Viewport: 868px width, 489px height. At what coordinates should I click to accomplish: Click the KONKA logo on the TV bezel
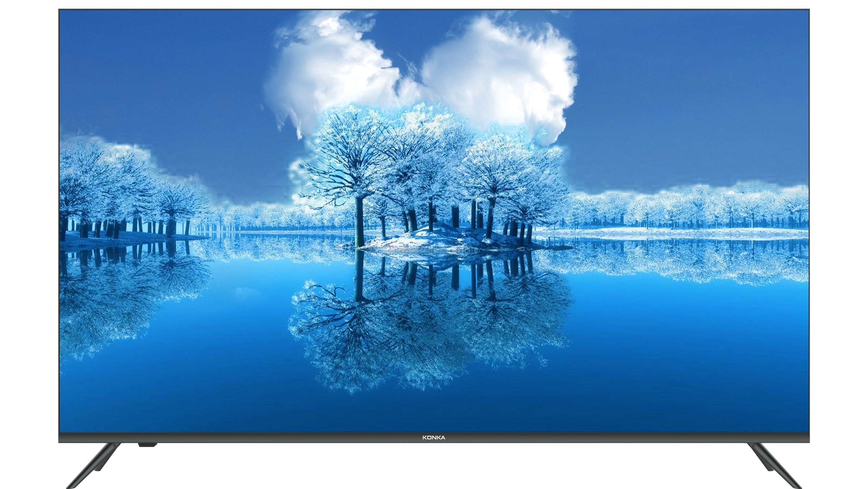pyautogui.click(x=434, y=438)
